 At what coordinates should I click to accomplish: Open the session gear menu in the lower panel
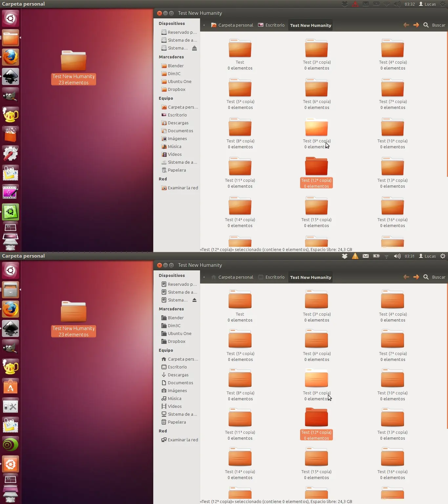tap(443, 256)
